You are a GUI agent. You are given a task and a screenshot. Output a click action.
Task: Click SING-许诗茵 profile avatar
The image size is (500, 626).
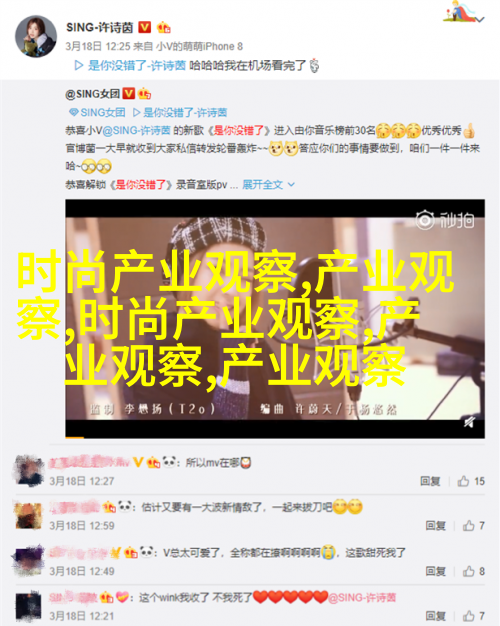(36, 36)
